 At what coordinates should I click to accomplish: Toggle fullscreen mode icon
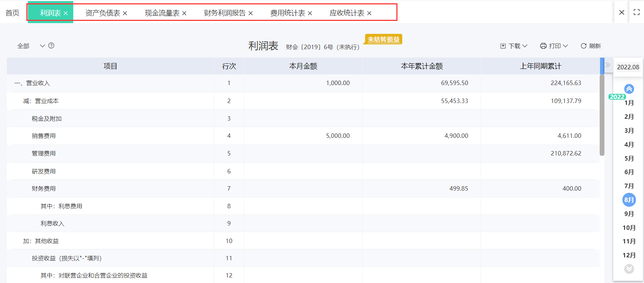click(636, 12)
